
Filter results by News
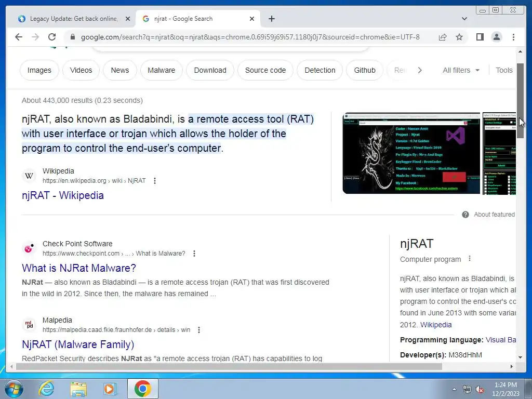tap(120, 70)
